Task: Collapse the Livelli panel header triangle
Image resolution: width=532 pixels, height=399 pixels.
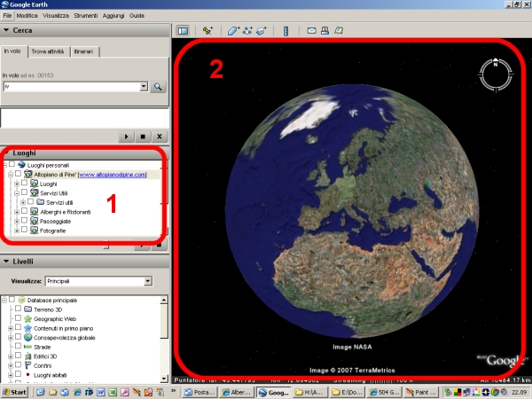Action: [6, 262]
